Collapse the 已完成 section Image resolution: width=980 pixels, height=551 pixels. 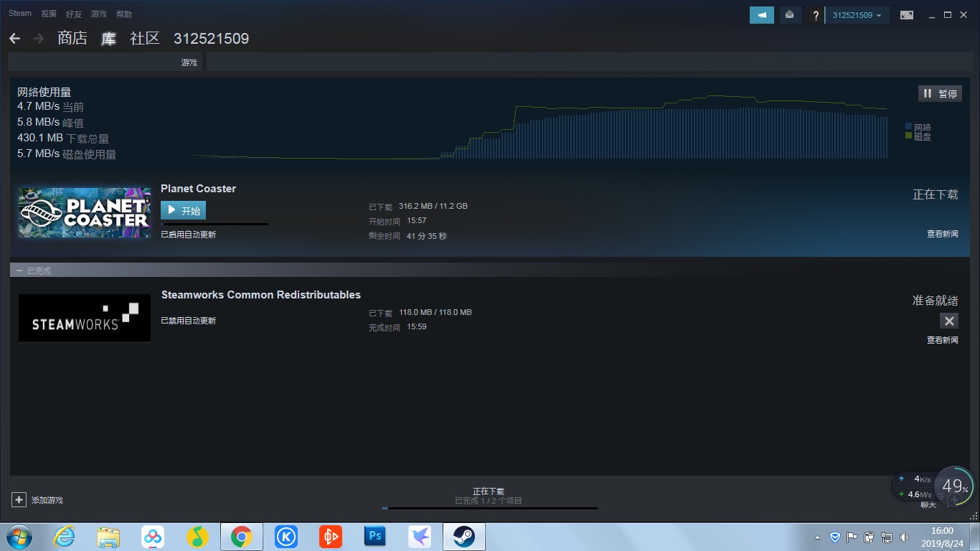[x=19, y=271]
